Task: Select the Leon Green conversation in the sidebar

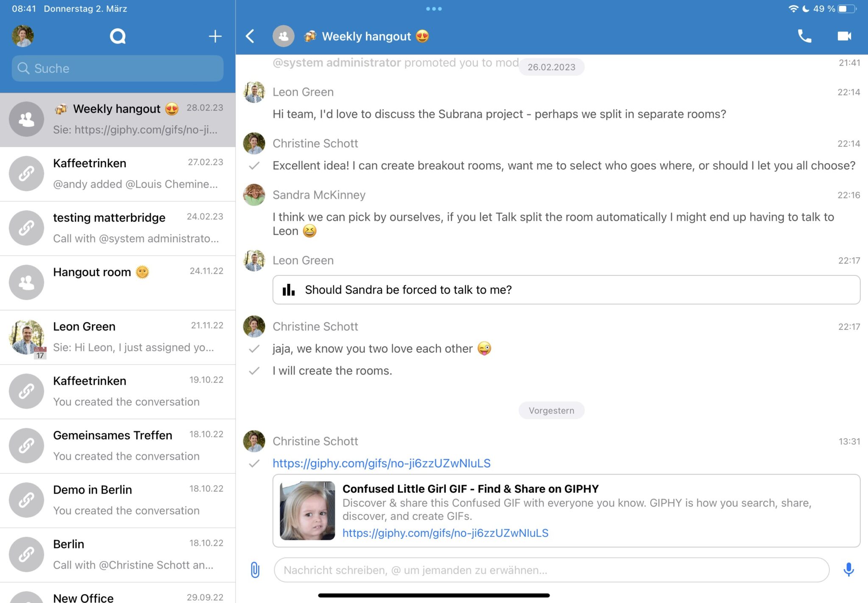Action: pos(117,337)
